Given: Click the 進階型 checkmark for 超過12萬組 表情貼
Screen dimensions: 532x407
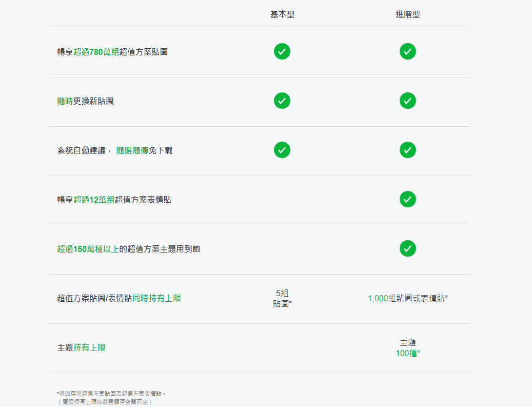Looking at the screenshot, I should click(x=407, y=199).
